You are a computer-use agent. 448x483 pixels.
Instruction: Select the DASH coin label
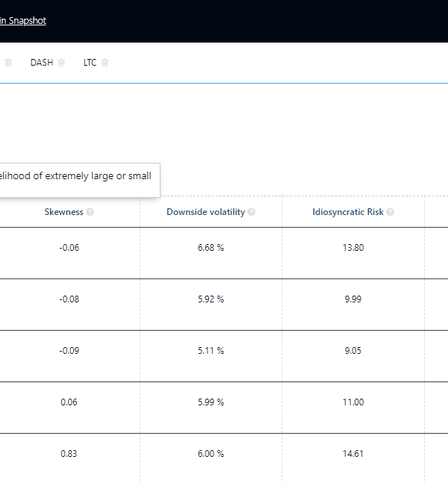(42, 63)
